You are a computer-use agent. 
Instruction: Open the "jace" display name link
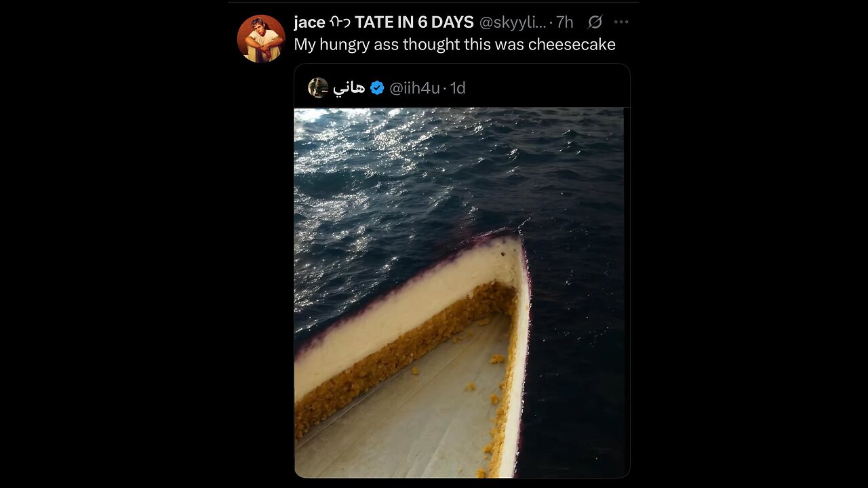(x=310, y=22)
